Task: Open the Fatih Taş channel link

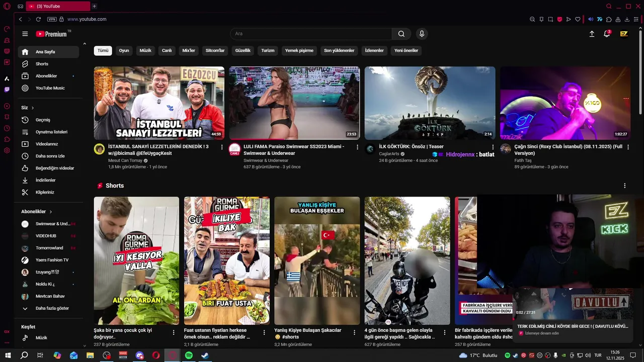Action: 523,160
